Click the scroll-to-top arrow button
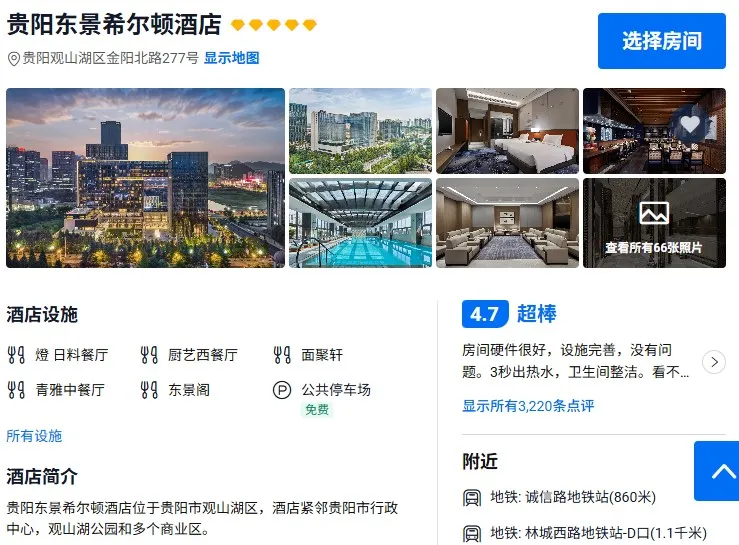The image size is (739, 545). click(x=717, y=471)
